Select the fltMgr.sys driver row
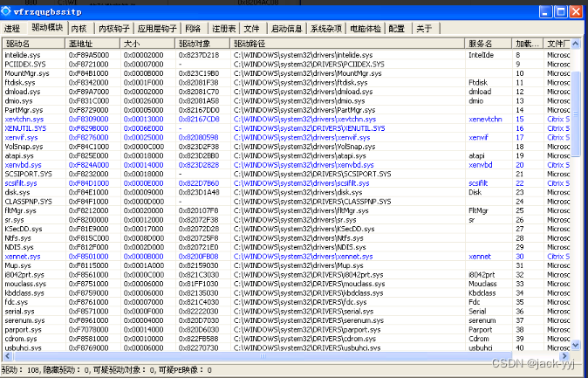This screenshot has width=588, height=378. (287, 210)
